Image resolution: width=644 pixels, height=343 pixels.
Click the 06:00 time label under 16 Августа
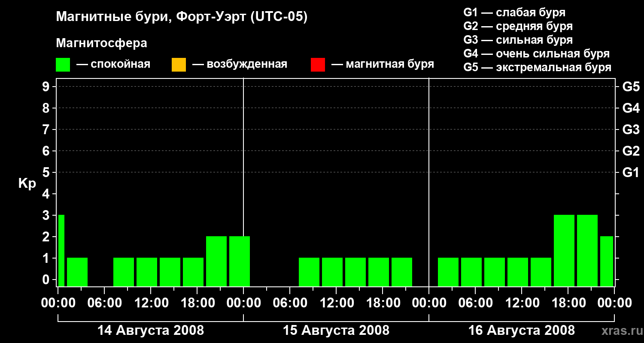pos(475,303)
